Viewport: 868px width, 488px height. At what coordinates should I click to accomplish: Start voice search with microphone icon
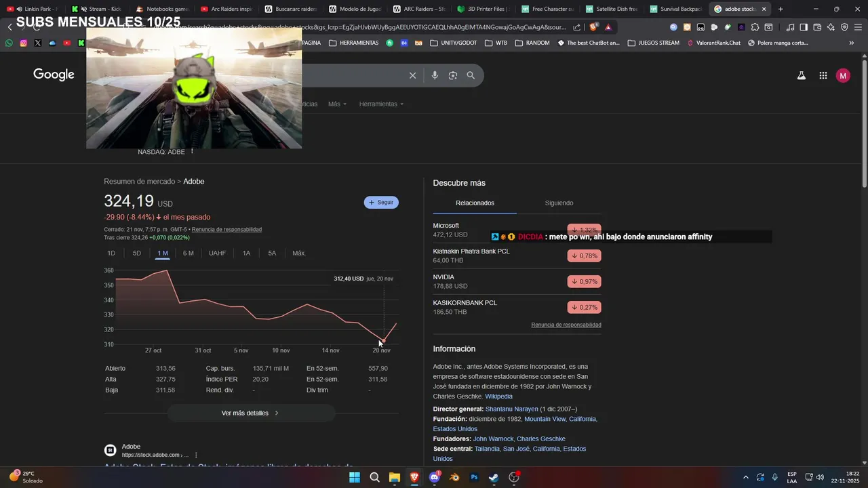click(x=435, y=75)
